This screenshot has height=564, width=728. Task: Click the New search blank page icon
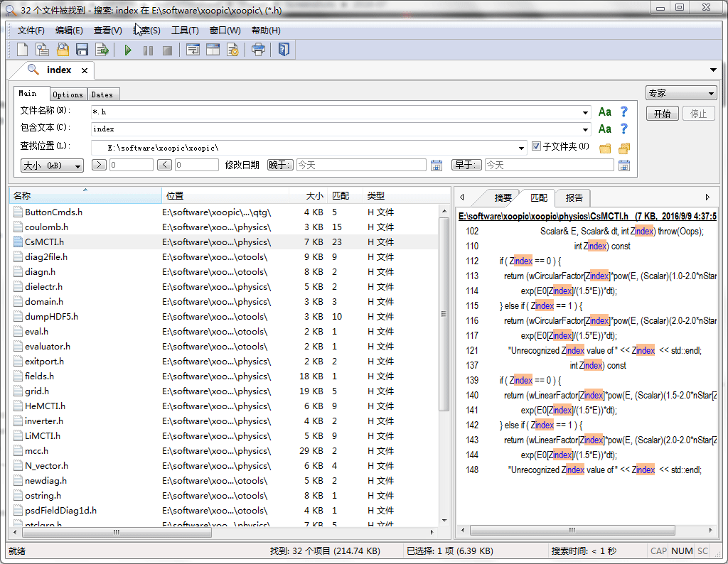pyautogui.click(x=23, y=50)
